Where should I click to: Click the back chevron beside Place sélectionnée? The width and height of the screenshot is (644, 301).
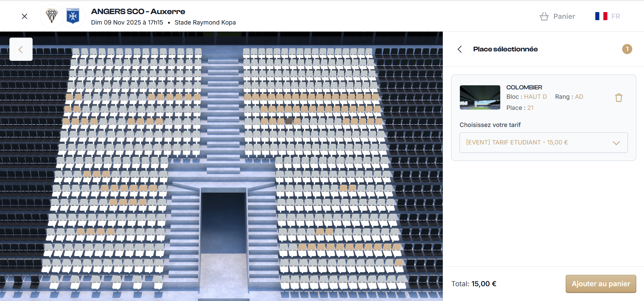coord(460,49)
